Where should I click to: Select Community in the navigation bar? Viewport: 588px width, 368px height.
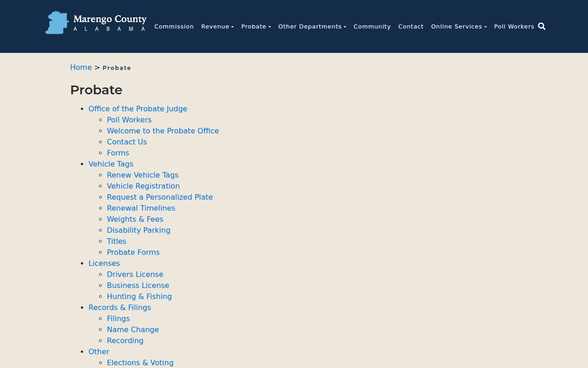click(x=372, y=27)
